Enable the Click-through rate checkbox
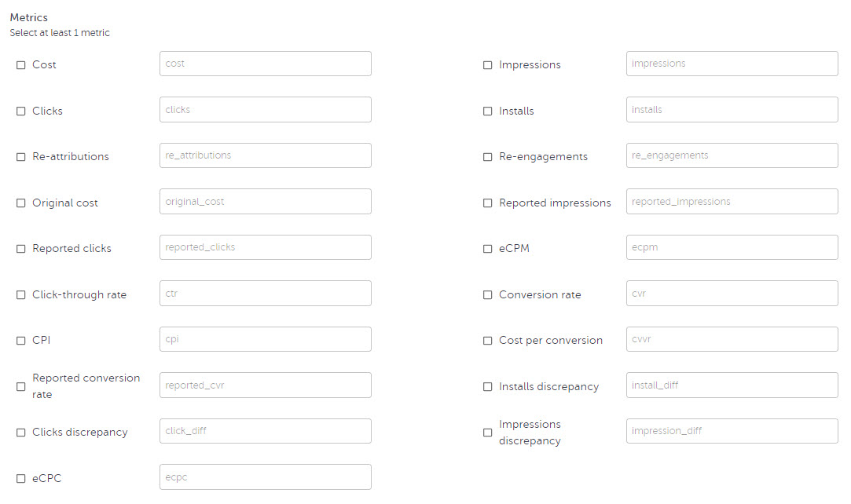 [21, 295]
